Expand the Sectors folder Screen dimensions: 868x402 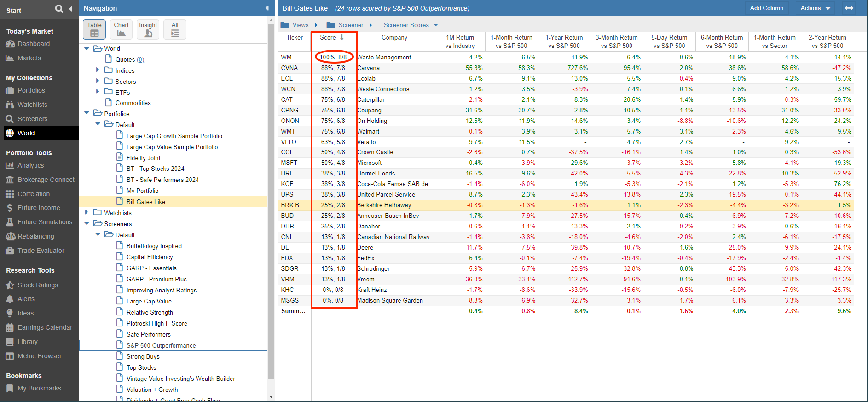[98, 81]
